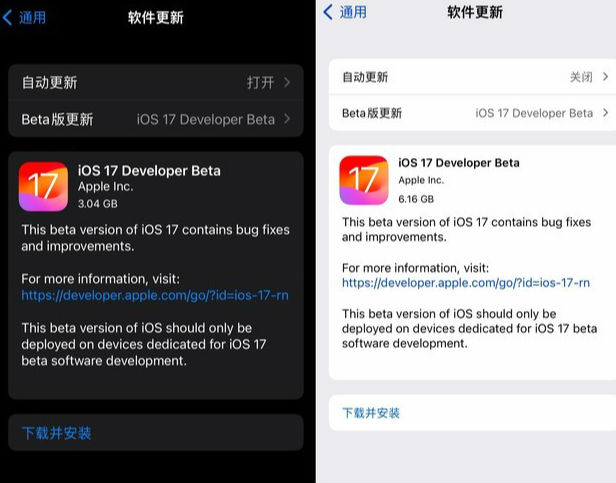Expand Beta版更新 chevron in dark screen
616x483 pixels.
(x=287, y=119)
